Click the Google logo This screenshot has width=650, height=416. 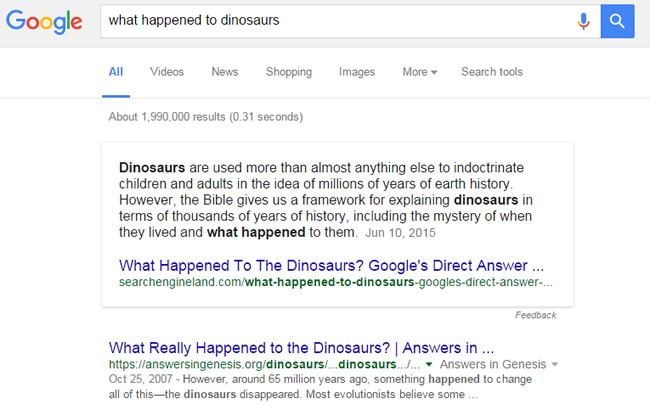45,20
